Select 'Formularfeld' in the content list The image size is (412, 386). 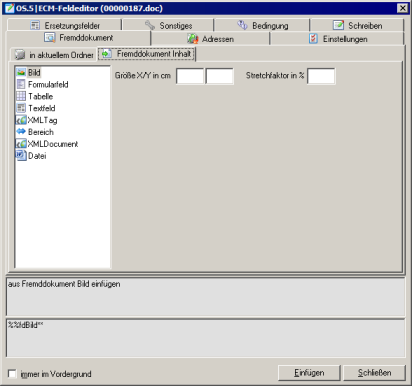point(48,84)
